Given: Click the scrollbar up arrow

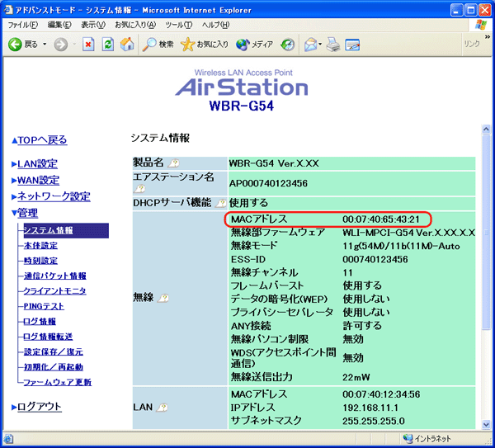Looking at the screenshot, I should pyautogui.click(x=486, y=130).
